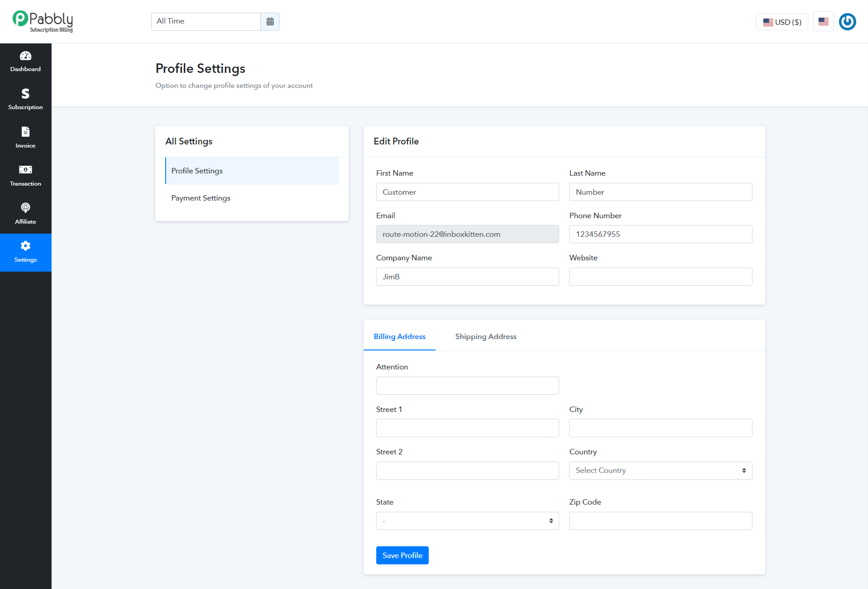Click the power logout icon
Screen dimensions: 868x589
(x=847, y=22)
